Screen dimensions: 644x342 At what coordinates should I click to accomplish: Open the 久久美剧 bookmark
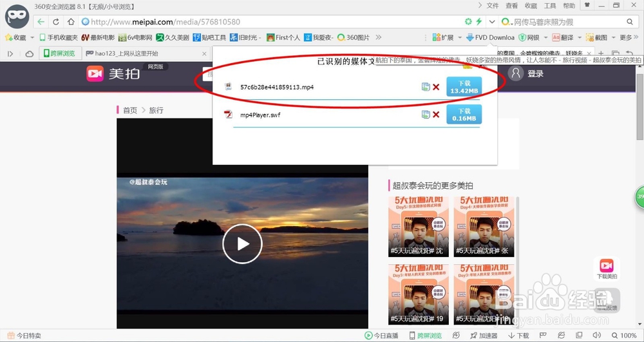click(x=173, y=37)
